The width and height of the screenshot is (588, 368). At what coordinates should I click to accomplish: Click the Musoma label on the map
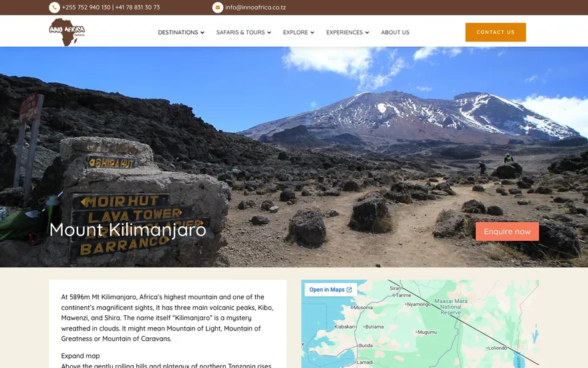coord(363,307)
